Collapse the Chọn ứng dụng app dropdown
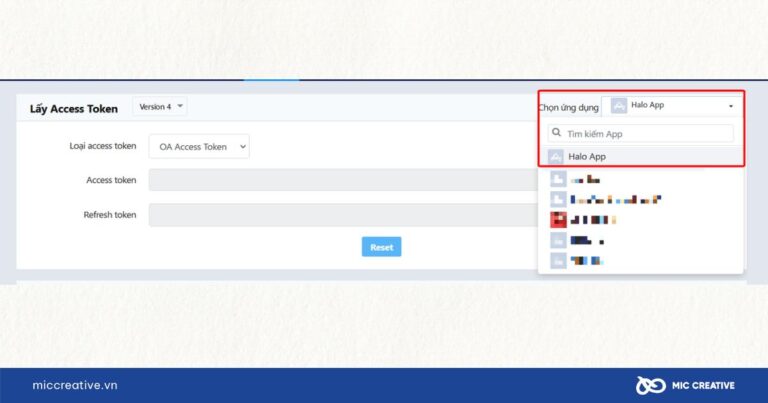Screen dimensions: 768x403 point(730,106)
